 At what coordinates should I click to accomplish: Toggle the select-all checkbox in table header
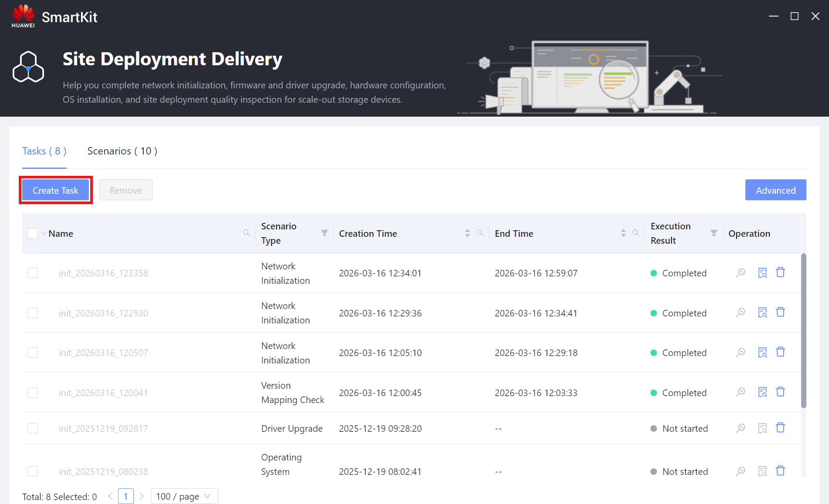33,233
